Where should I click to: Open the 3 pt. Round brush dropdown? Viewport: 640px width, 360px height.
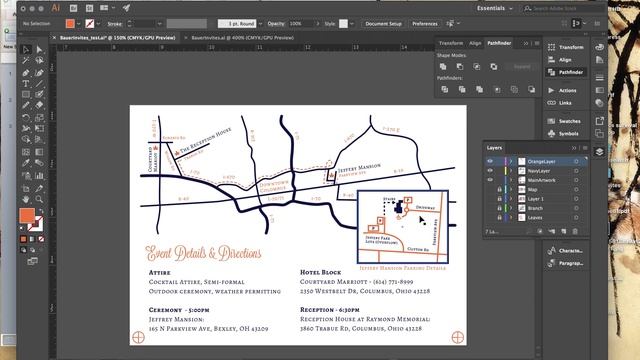point(260,24)
